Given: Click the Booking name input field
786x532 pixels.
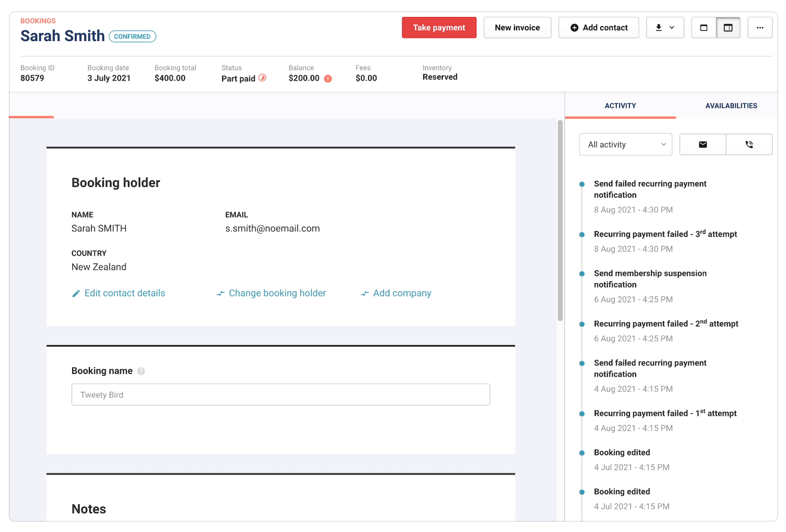Looking at the screenshot, I should coord(281,395).
